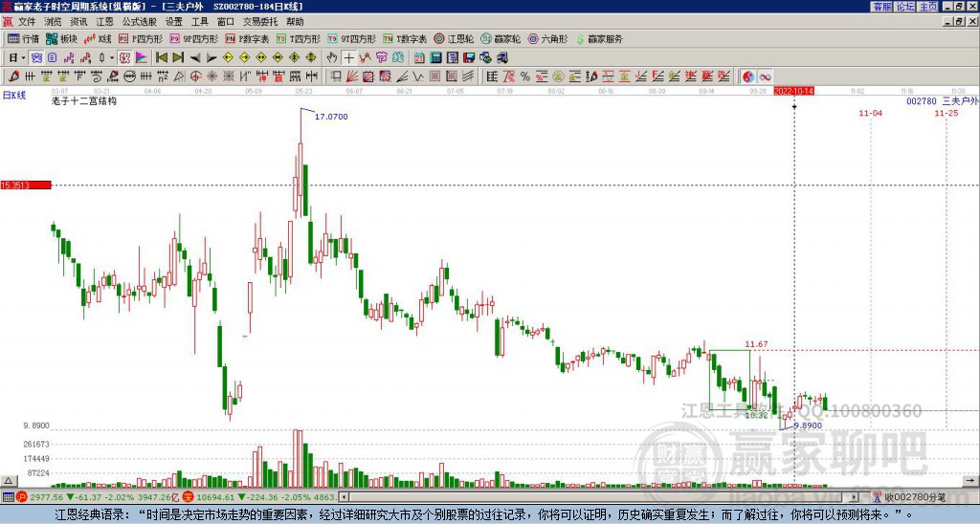Viewport: 980px width, 524px height.
Task: Select the percent % retracement tool
Action: tap(525, 76)
